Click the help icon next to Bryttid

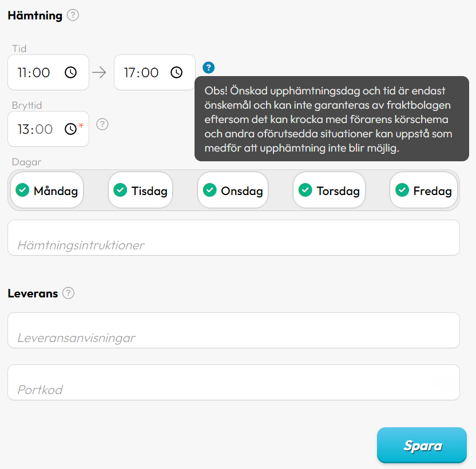(x=102, y=124)
